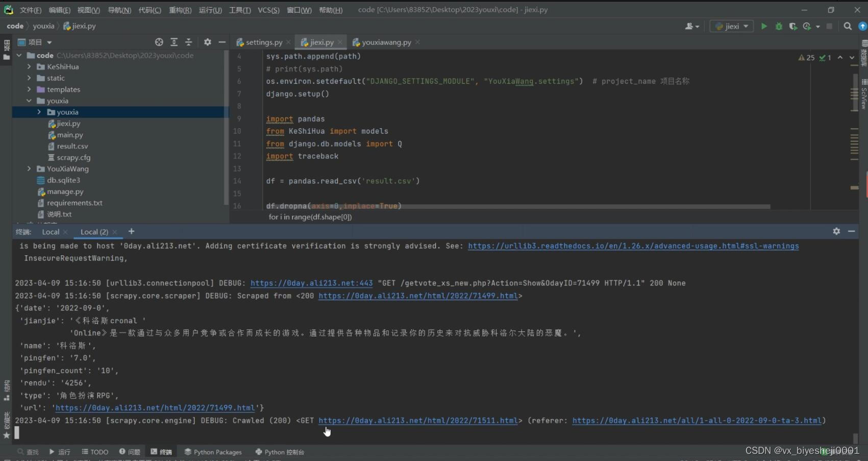Screen dimensions: 868x461
Task: Open the 运行 run tool window
Action: point(60,452)
